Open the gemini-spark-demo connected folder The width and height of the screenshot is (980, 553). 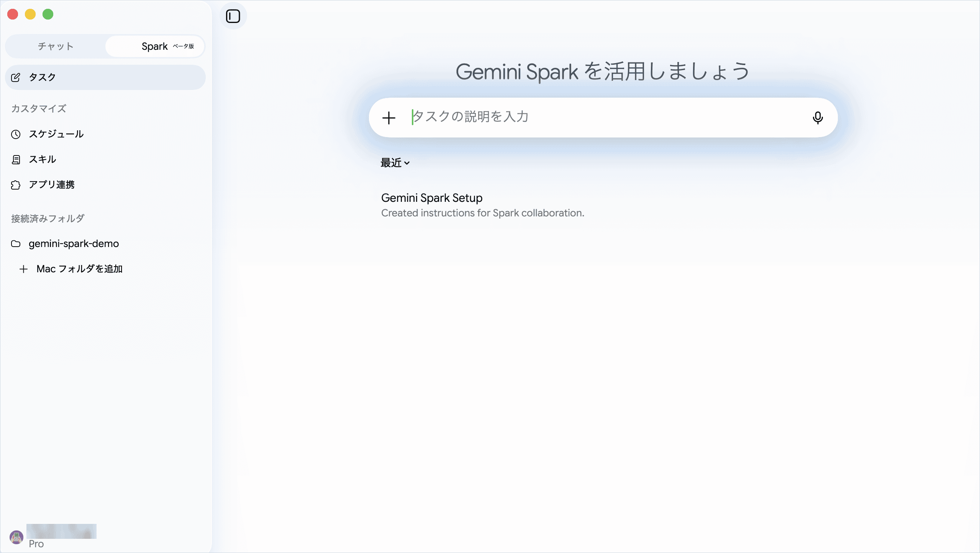(x=105, y=244)
